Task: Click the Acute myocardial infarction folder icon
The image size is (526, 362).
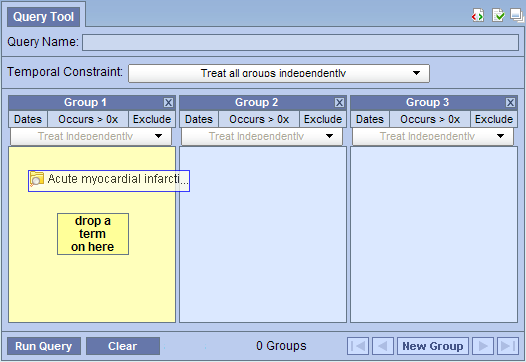Action: (x=37, y=179)
